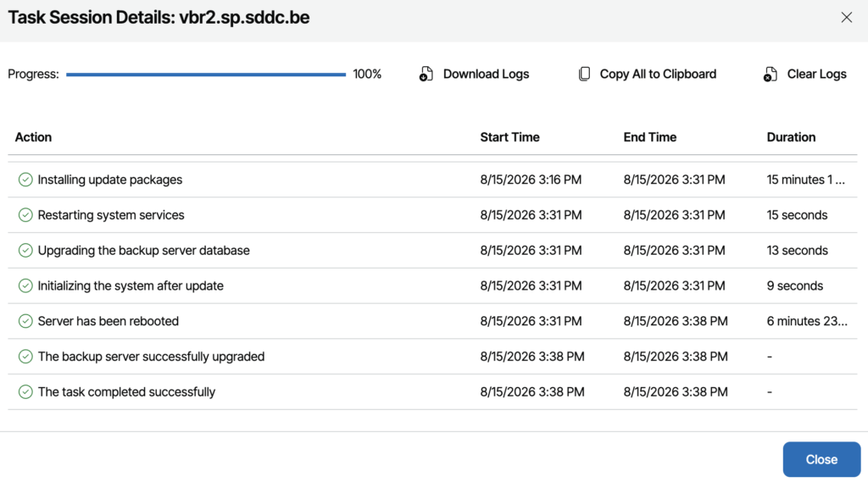
Task: Click the Download Logs text link
Action: coord(486,75)
